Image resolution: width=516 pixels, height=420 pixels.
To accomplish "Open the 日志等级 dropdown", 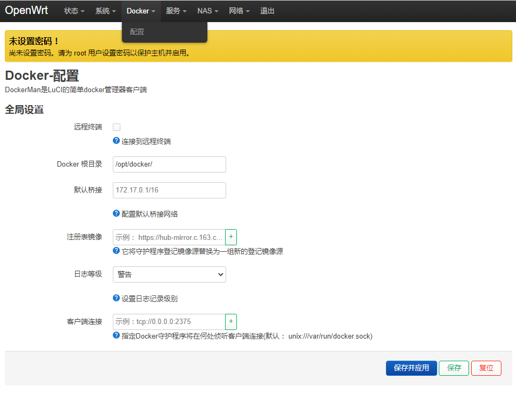I will pos(169,274).
